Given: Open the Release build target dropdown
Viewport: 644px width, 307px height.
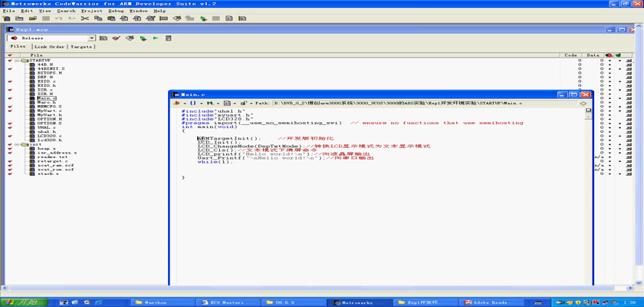Looking at the screenshot, I should (92, 38).
